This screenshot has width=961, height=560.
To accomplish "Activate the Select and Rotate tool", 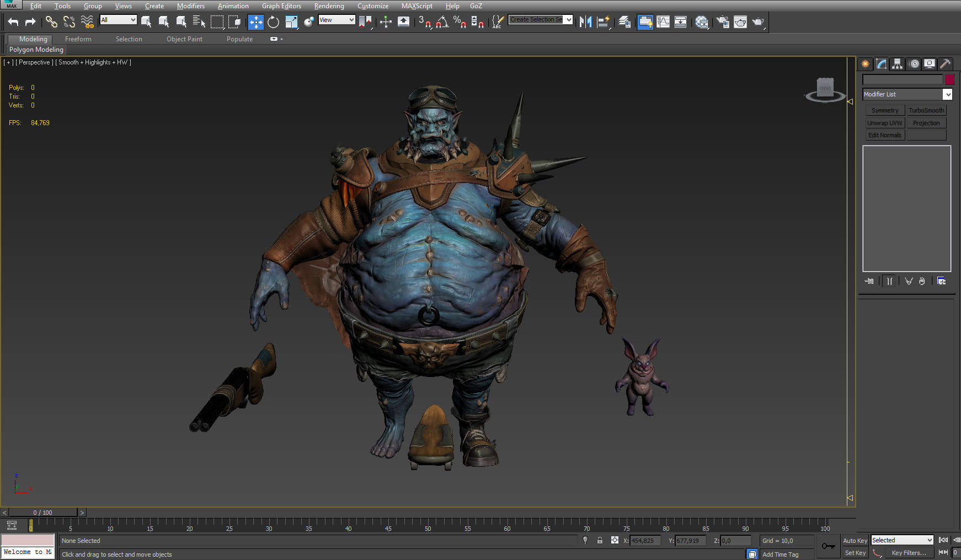I will click(273, 21).
